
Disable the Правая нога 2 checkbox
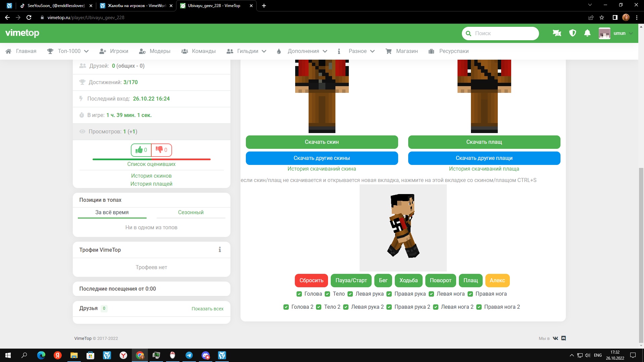[x=479, y=307]
